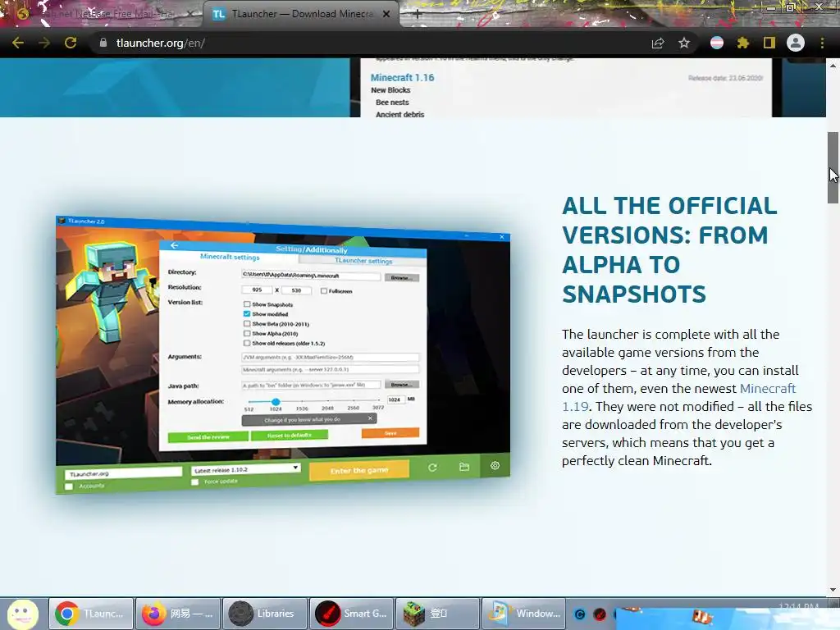
Task: Open the Minecraft 1.19 link
Action: (678, 398)
